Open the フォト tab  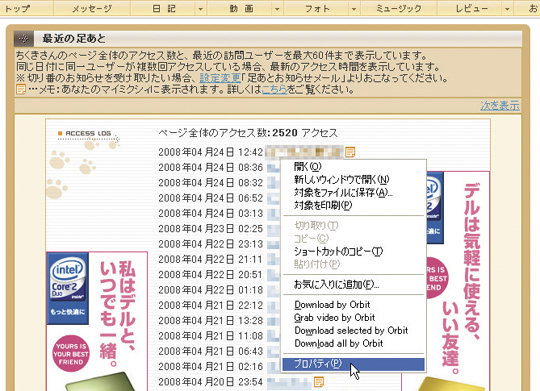point(317,8)
